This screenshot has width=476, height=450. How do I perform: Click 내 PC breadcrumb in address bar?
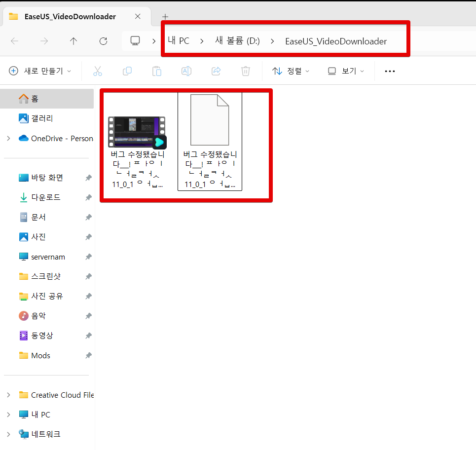[x=179, y=40]
